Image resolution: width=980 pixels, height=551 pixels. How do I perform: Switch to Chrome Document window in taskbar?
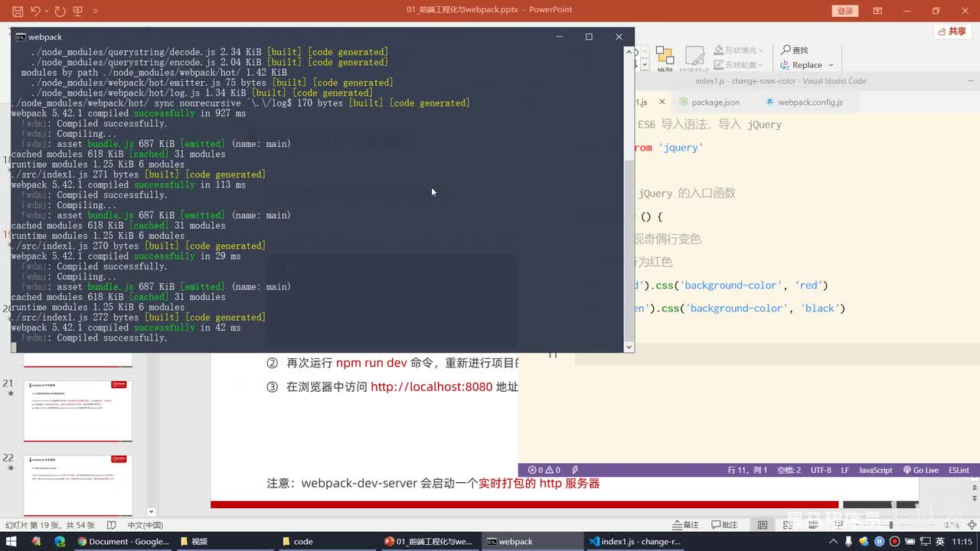(123, 541)
